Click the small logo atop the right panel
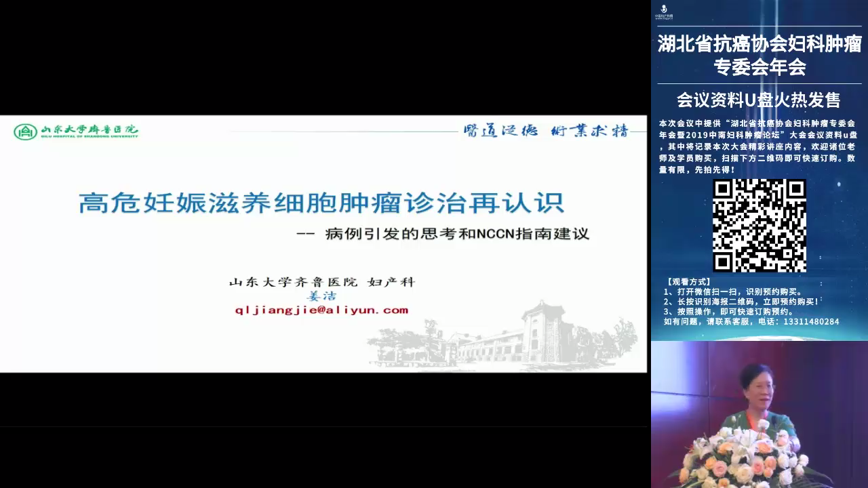 tap(663, 12)
